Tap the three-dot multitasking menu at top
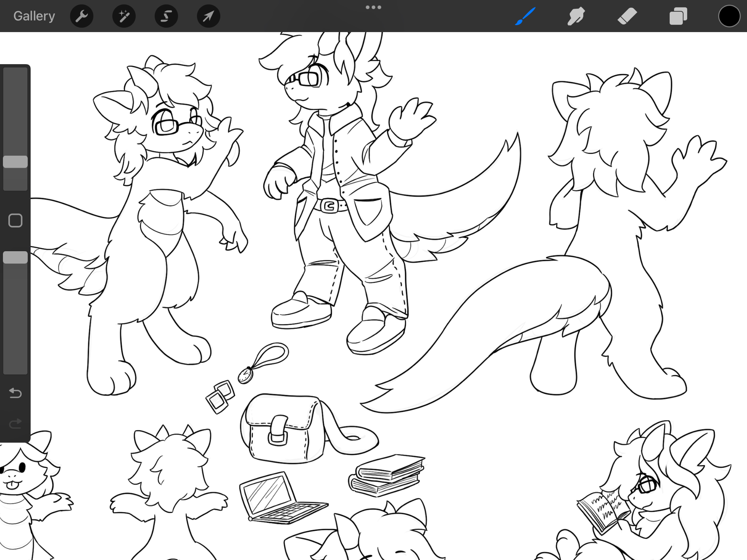This screenshot has height=560, width=747. click(373, 7)
